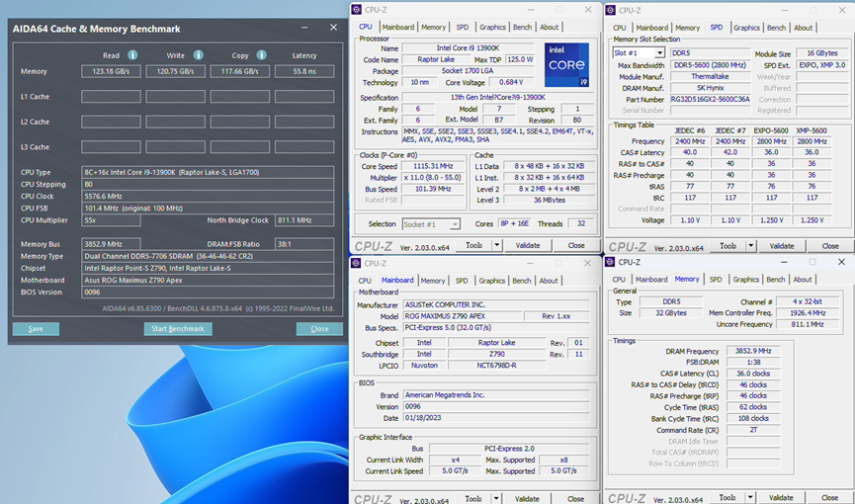Viewport: 855px width, 504px height.
Task: Click the Module Size 16 GBytes value
Action: point(822,53)
